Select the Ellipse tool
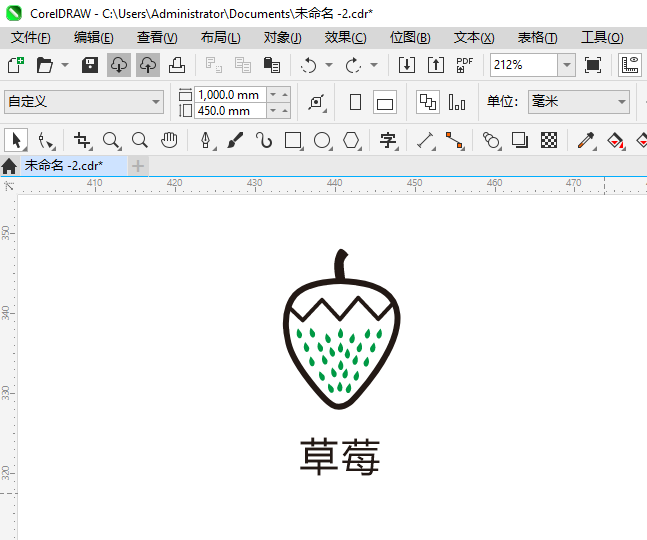The height and width of the screenshot is (540, 647). coord(322,141)
